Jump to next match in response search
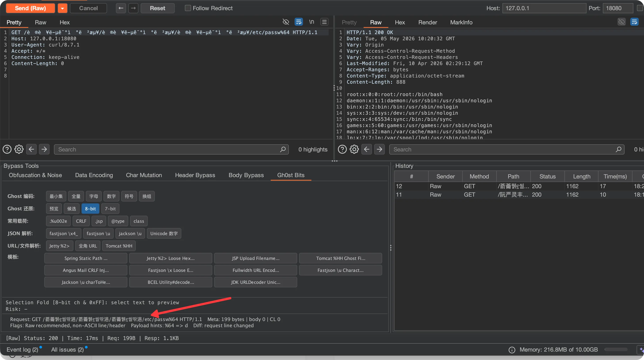The image size is (644, 360). tap(379, 149)
